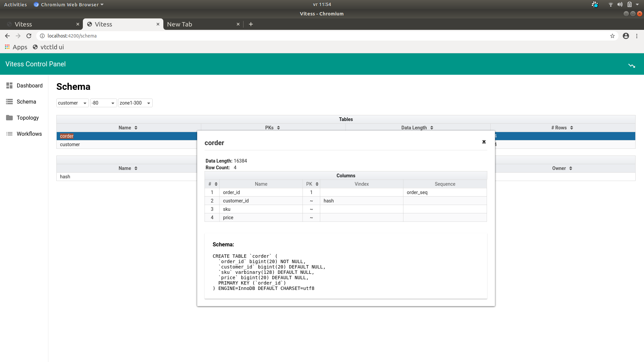
Task: Sort columns list by PK
Action: 312,184
